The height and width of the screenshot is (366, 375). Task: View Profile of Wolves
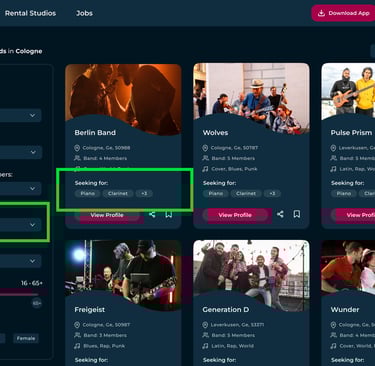pyautogui.click(x=235, y=215)
